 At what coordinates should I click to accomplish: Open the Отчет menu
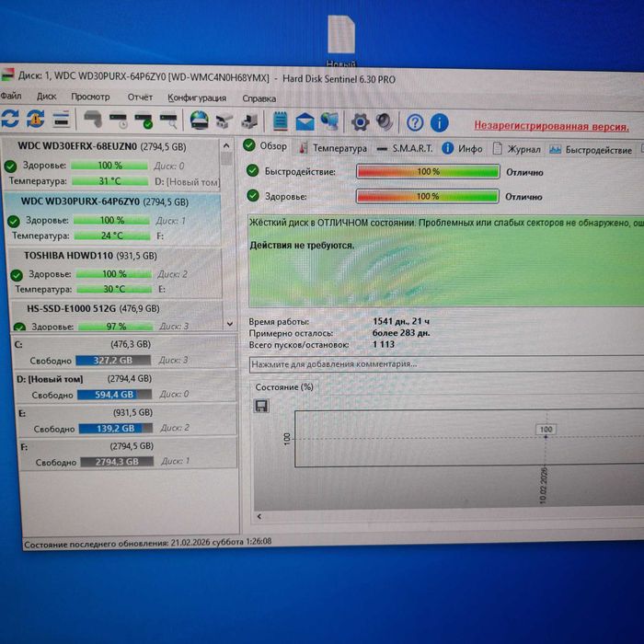pyautogui.click(x=140, y=98)
